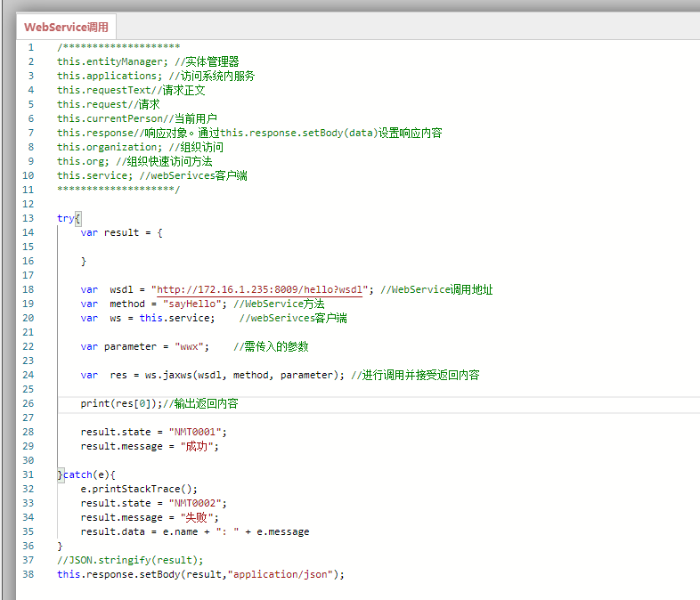Viewport: 700px width, 600px height.
Task: Click this.response.setBody on the last line
Action: pyautogui.click(x=118, y=574)
